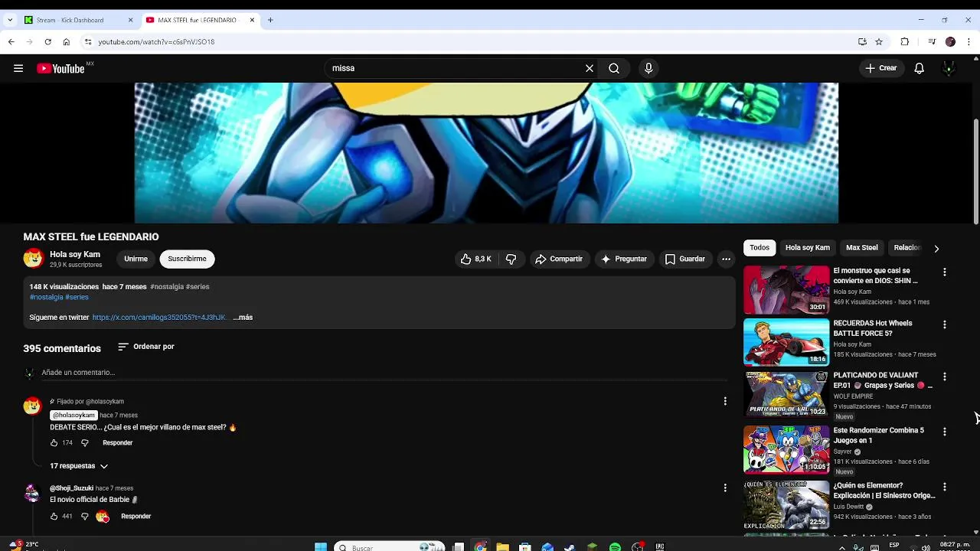Open a new browser tab
The width and height of the screenshot is (980, 551).
(270, 20)
